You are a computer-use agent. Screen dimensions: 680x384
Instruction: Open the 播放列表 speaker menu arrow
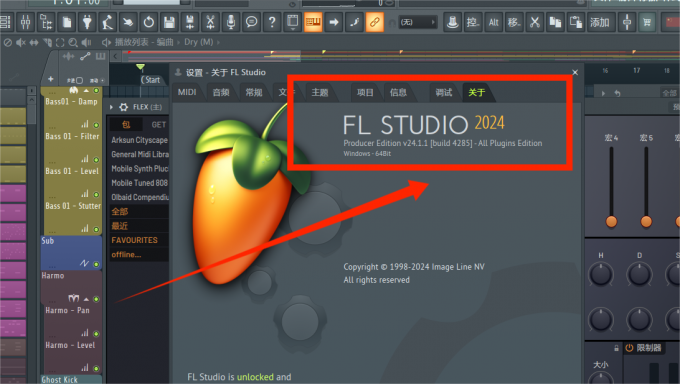click(x=106, y=43)
